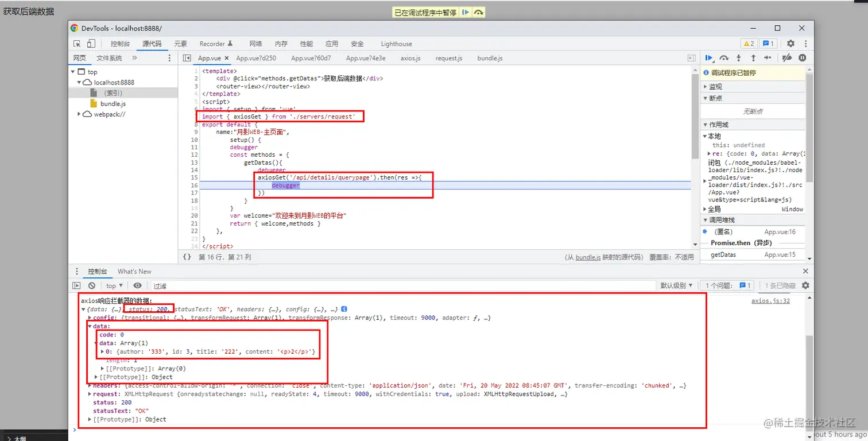Open the 默认级别 log level dropdown
868x441 pixels.
click(676, 285)
